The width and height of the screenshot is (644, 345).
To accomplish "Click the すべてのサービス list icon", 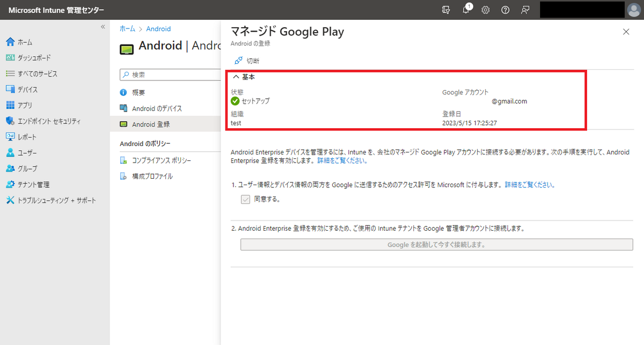I will pyautogui.click(x=10, y=74).
